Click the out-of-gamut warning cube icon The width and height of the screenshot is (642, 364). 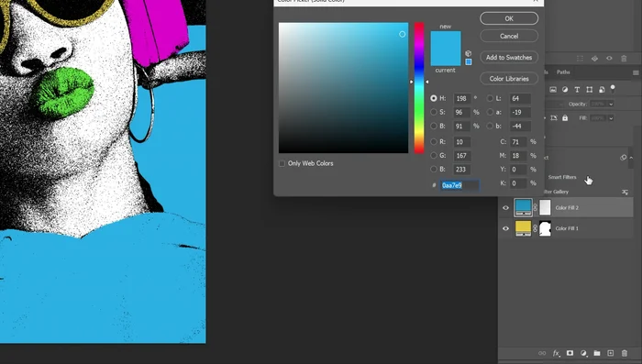tap(469, 54)
